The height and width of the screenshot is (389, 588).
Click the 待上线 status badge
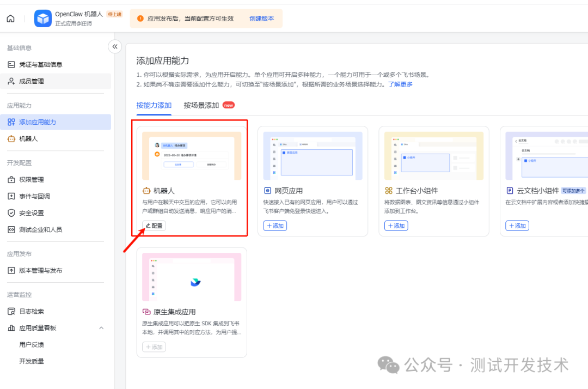tap(113, 13)
